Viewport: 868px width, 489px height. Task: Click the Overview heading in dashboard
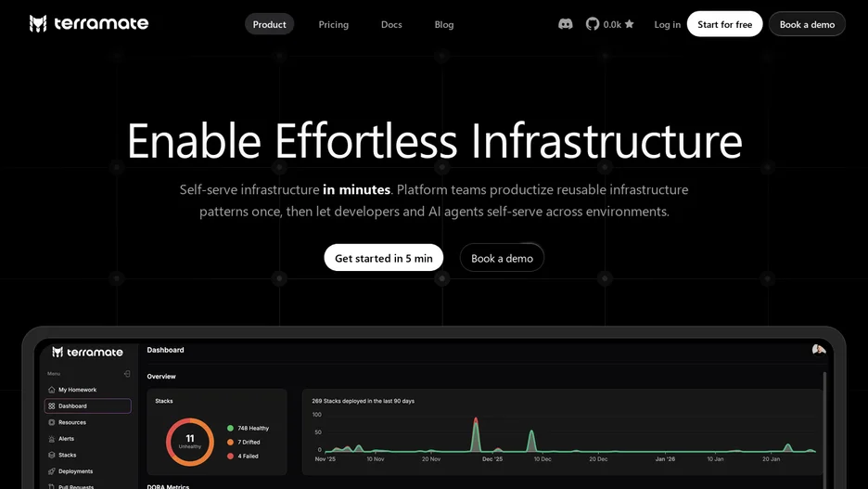[161, 377]
